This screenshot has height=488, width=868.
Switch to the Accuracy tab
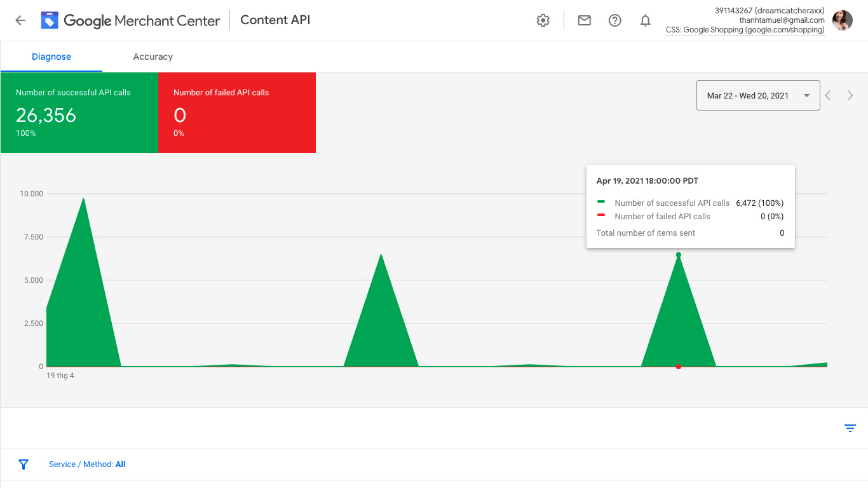point(153,57)
